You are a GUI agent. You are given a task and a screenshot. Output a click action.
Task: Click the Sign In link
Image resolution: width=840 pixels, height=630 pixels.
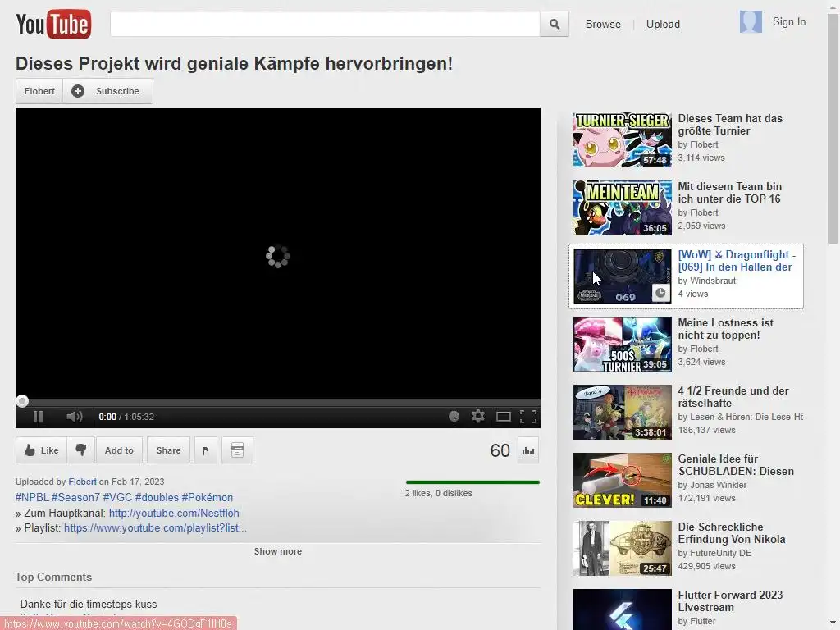[x=788, y=21]
